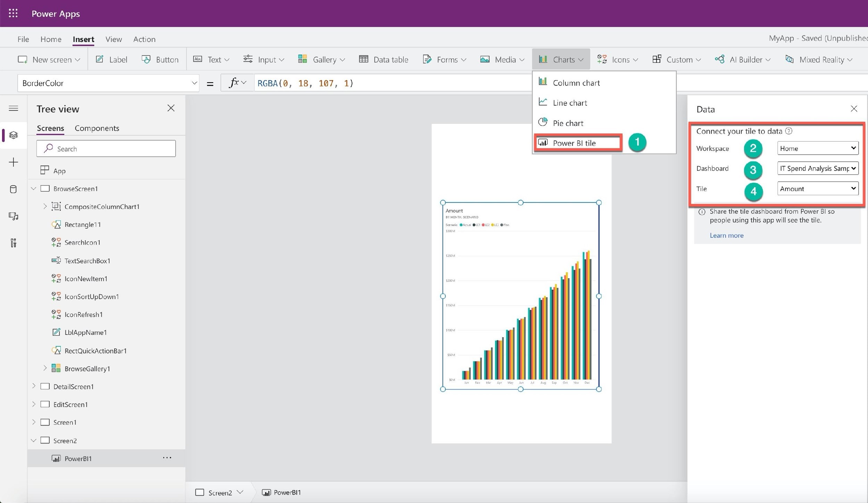Switch to the View tab
Viewport: 868px width, 503px height.
(x=114, y=39)
